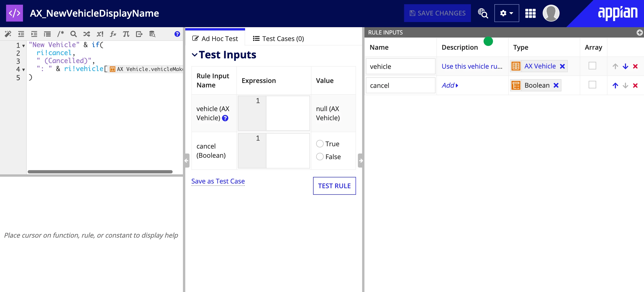
Task: Click the RULE INPUTS panel header
Action: [x=504, y=33]
